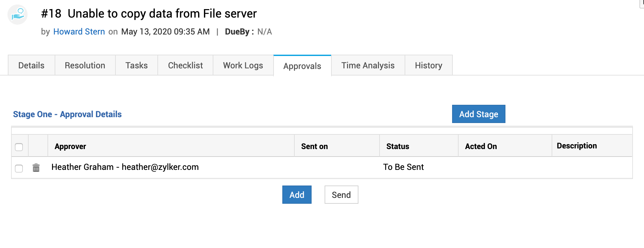This screenshot has width=644, height=248.
Task: Open the Checklist tab
Action: [x=185, y=65]
